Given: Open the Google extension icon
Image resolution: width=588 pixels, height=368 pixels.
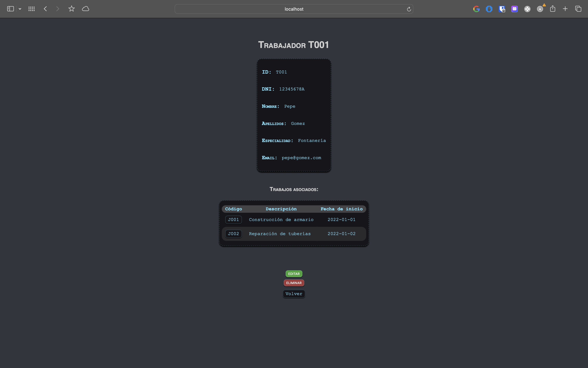Looking at the screenshot, I should pyautogui.click(x=476, y=9).
